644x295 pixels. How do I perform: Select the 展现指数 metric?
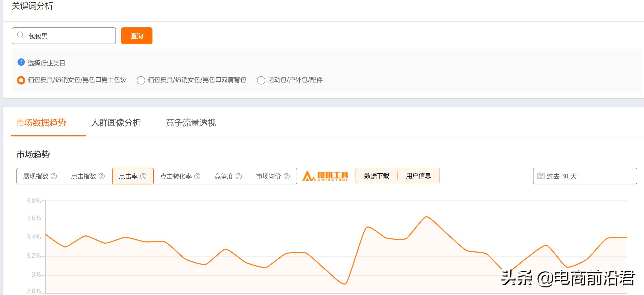pos(36,176)
